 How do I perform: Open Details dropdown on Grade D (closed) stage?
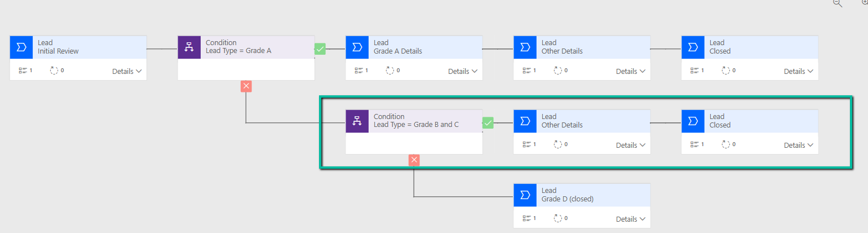coord(631,219)
